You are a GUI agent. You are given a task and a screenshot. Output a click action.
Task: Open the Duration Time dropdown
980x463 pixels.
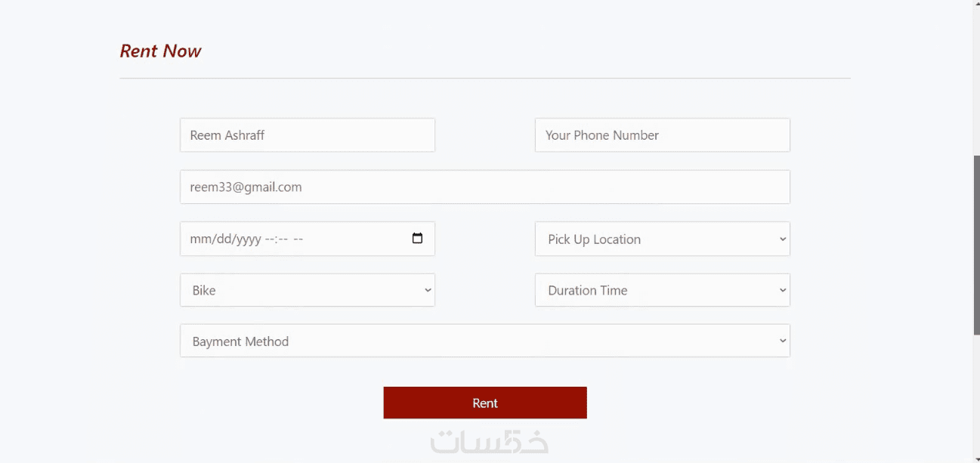point(662,290)
